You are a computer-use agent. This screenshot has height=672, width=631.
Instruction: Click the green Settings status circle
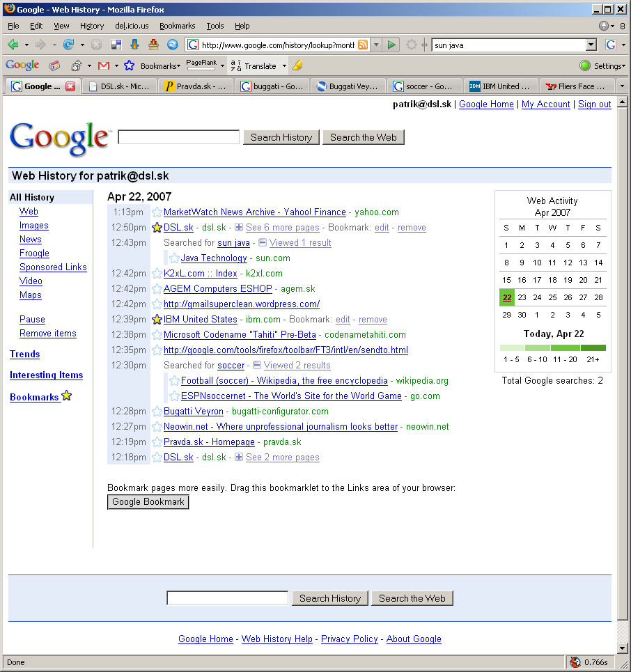click(585, 65)
